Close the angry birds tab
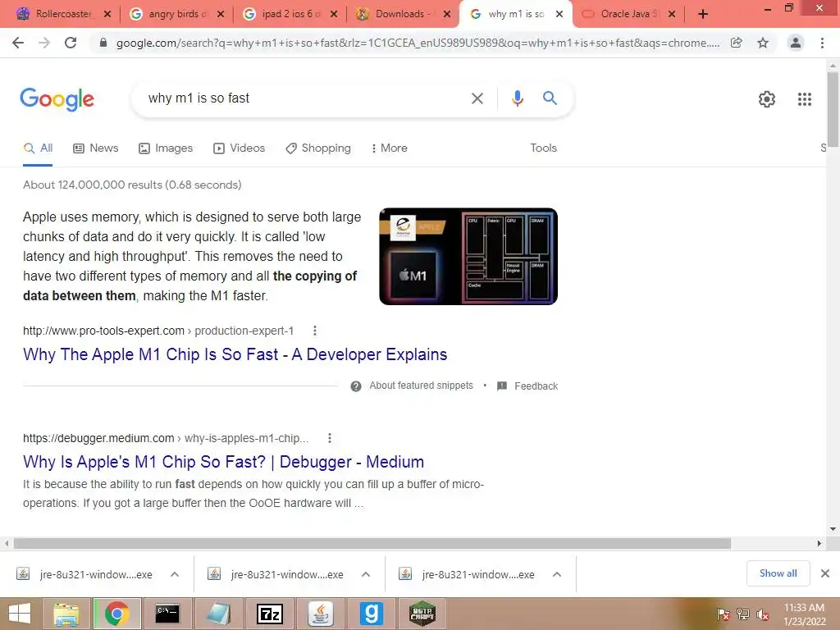Viewport: 840px width, 630px height. tap(221, 15)
